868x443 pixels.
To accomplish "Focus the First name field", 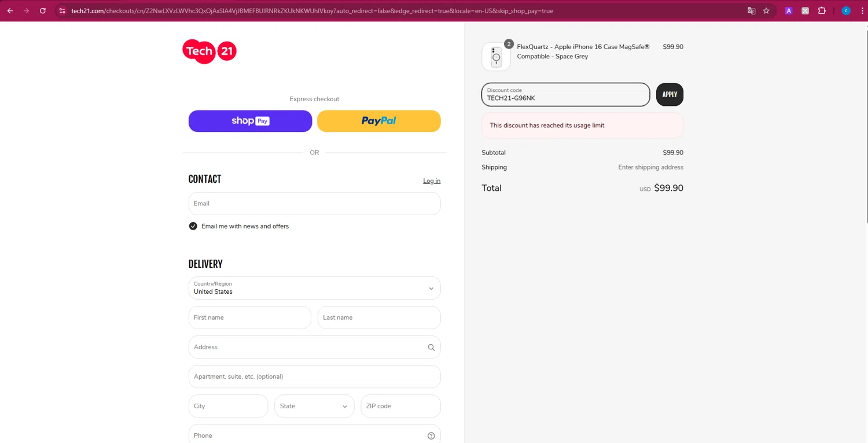I will [250, 318].
